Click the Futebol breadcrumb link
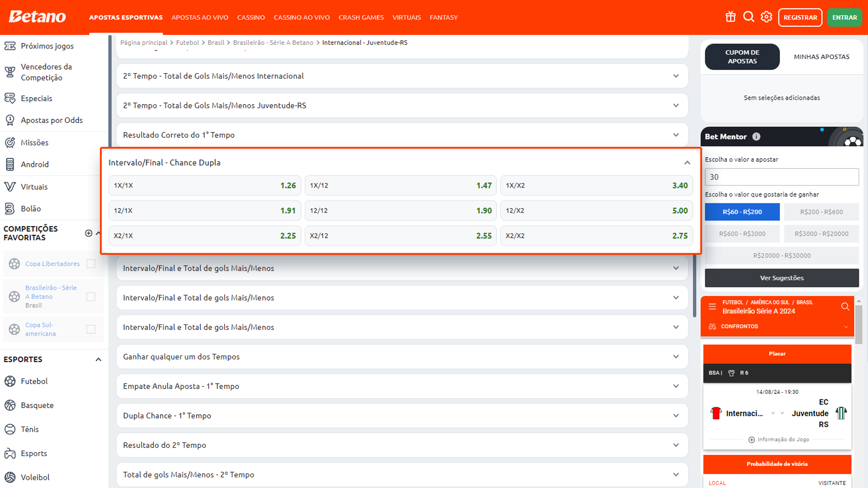 [187, 42]
